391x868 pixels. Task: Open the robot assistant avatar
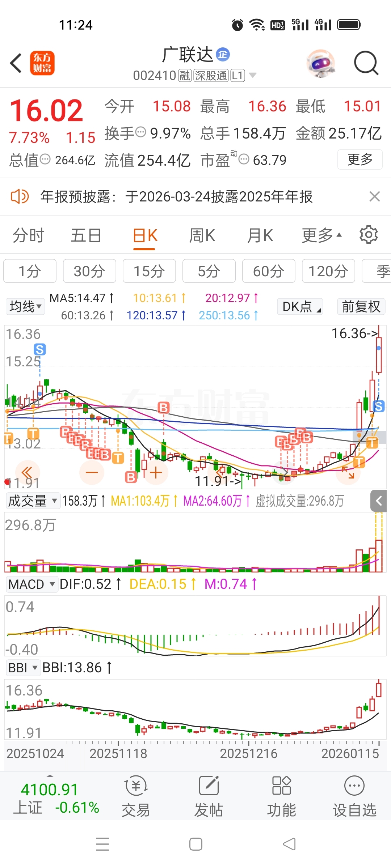321,63
